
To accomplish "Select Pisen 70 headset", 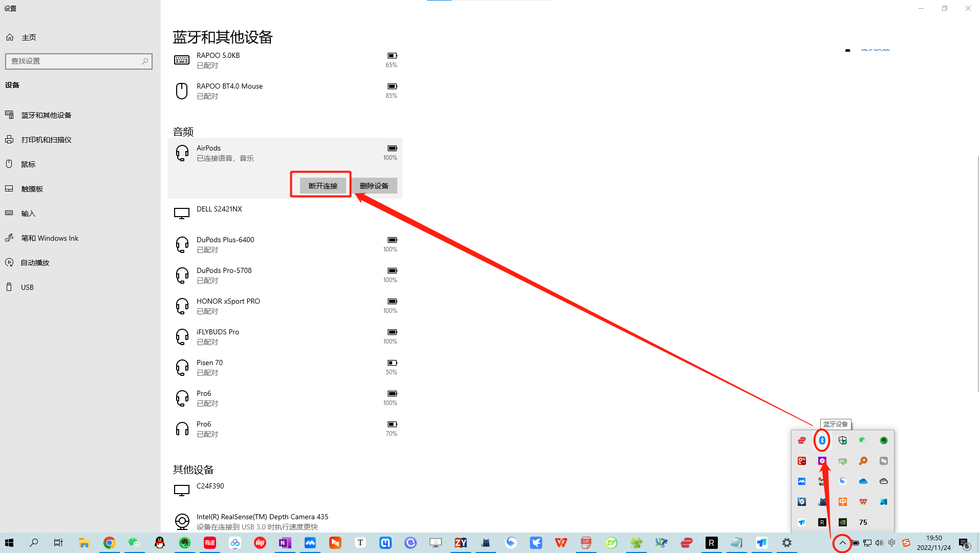I will 285,368.
